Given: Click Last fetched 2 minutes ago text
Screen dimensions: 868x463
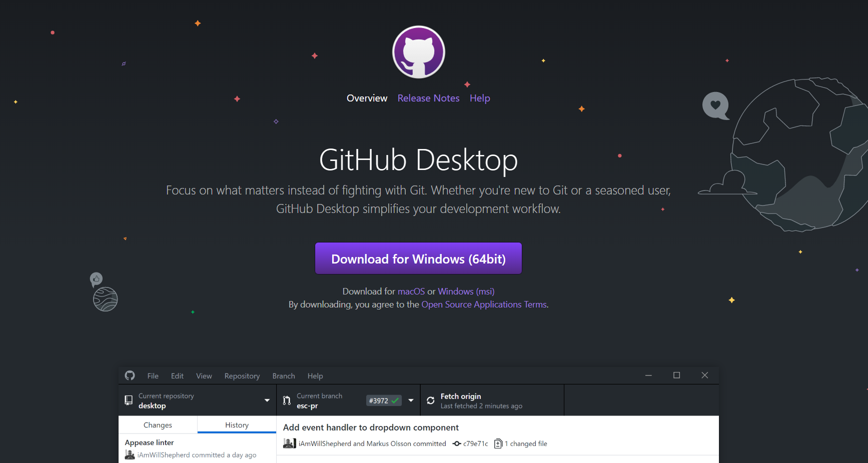Looking at the screenshot, I should tap(481, 406).
